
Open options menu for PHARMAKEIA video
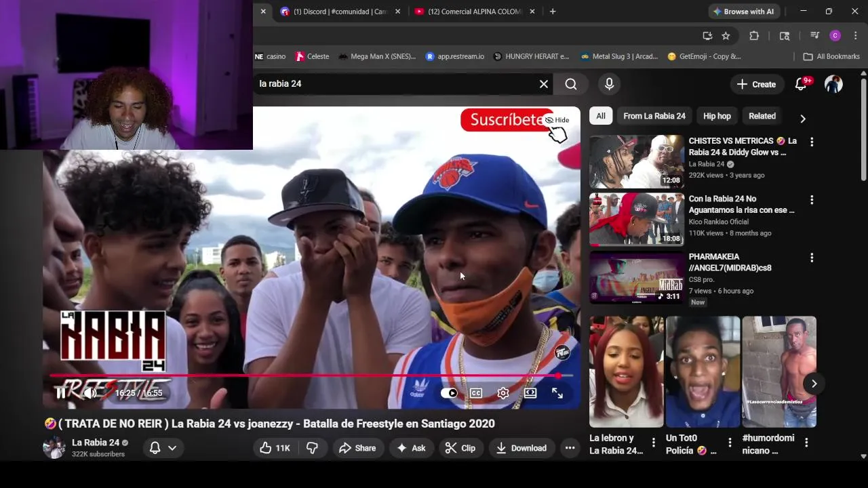(812, 258)
